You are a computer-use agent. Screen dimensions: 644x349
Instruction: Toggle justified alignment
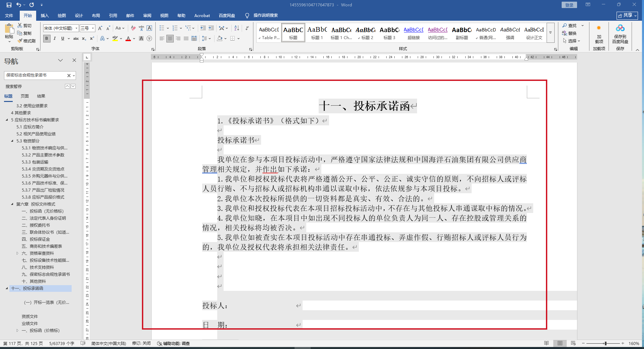pyautogui.click(x=186, y=38)
